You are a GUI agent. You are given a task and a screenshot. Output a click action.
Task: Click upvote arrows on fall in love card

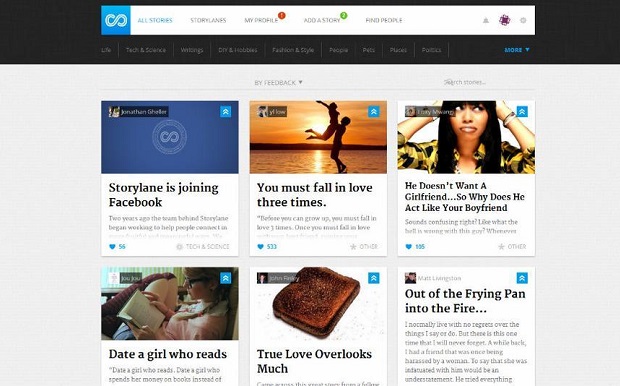click(x=374, y=112)
